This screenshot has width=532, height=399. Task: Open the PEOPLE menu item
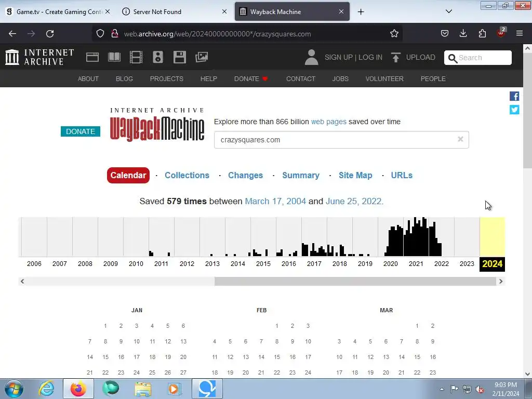coord(433,79)
